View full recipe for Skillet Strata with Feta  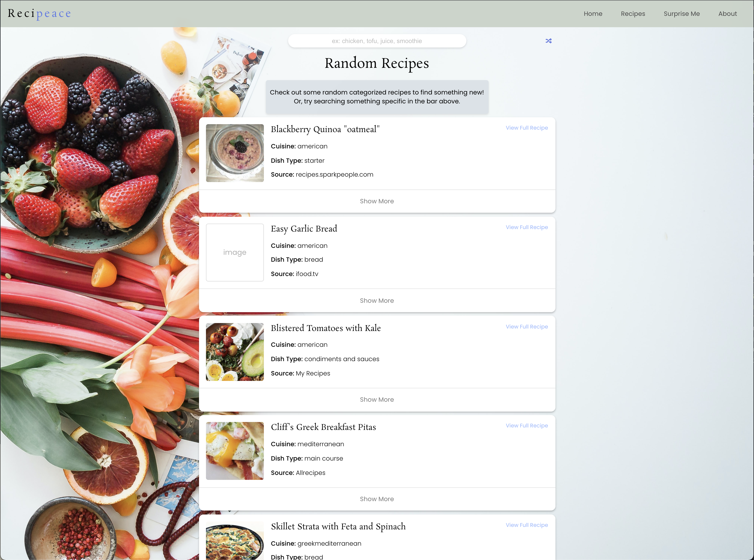pos(527,525)
